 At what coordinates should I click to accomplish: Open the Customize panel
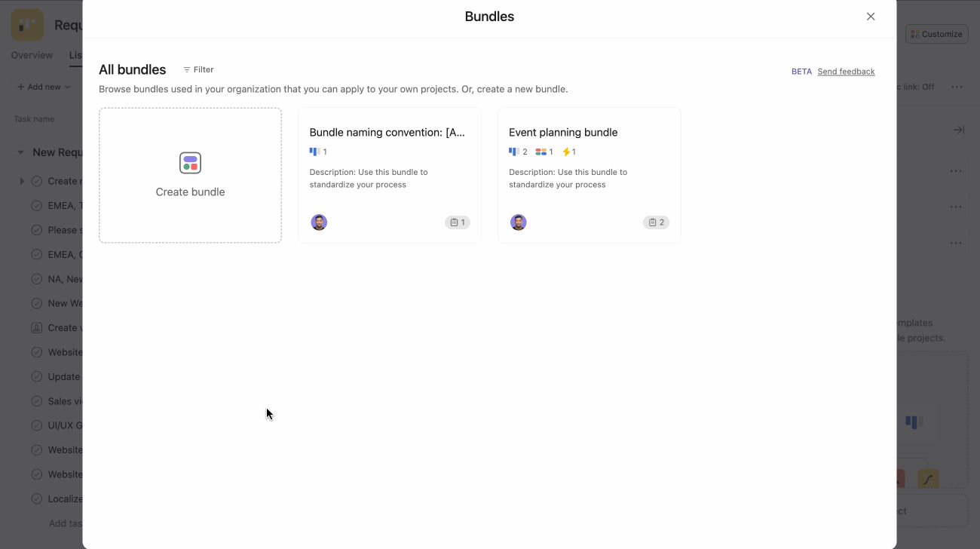(936, 34)
